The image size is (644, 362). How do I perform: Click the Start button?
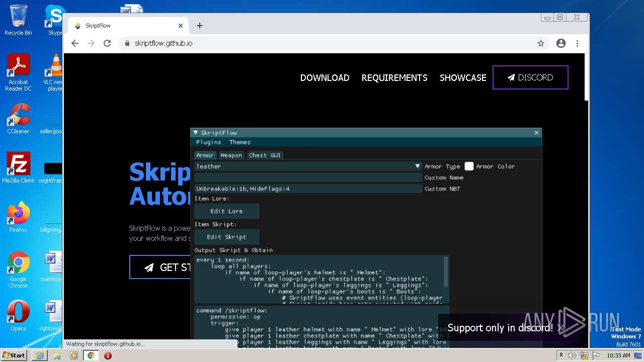point(14,355)
